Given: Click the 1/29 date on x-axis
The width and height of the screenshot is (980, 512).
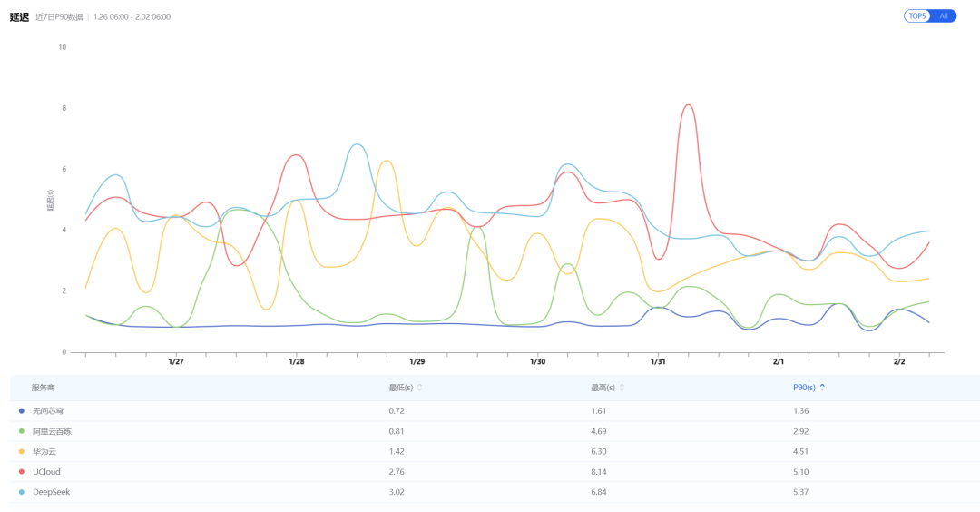Looking at the screenshot, I should point(416,362).
